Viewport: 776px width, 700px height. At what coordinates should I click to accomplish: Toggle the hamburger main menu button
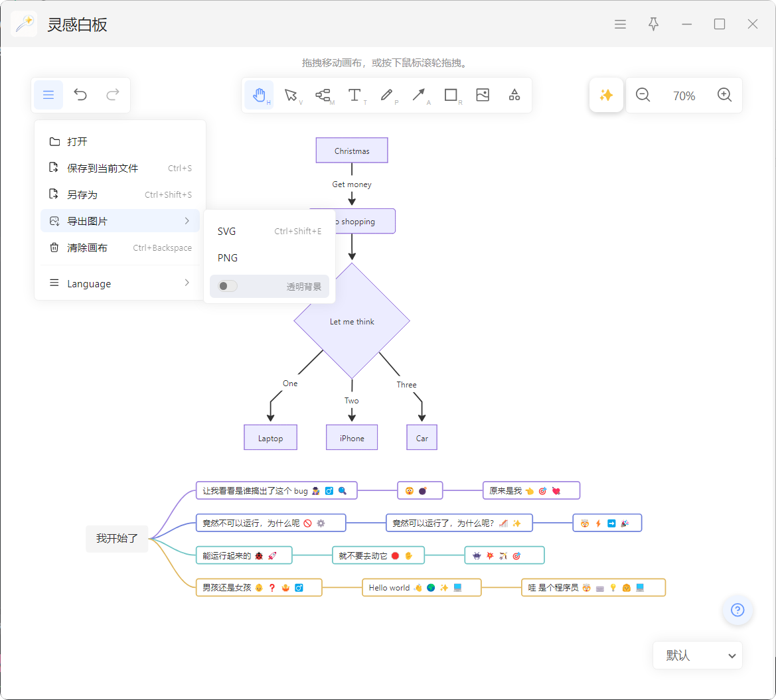[x=48, y=95]
